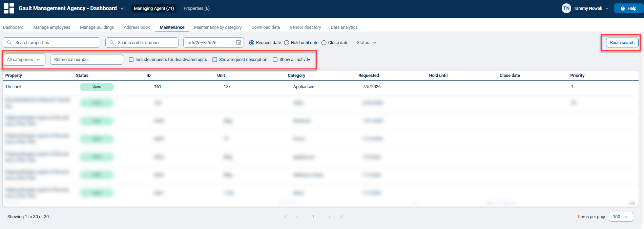Screen dimensions: 644x229
Task: Open the Data analytics tab
Action: pyautogui.click(x=344, y=27)
